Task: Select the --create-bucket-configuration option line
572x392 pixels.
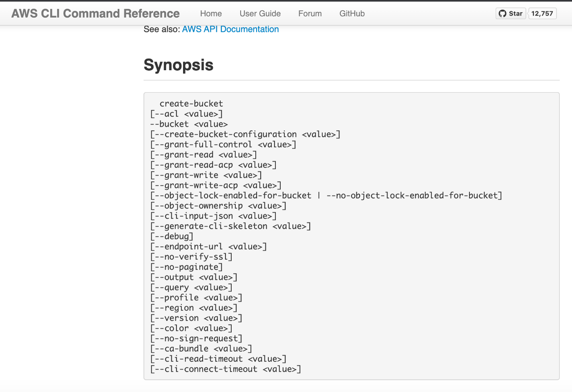Action: coord(245,134)
